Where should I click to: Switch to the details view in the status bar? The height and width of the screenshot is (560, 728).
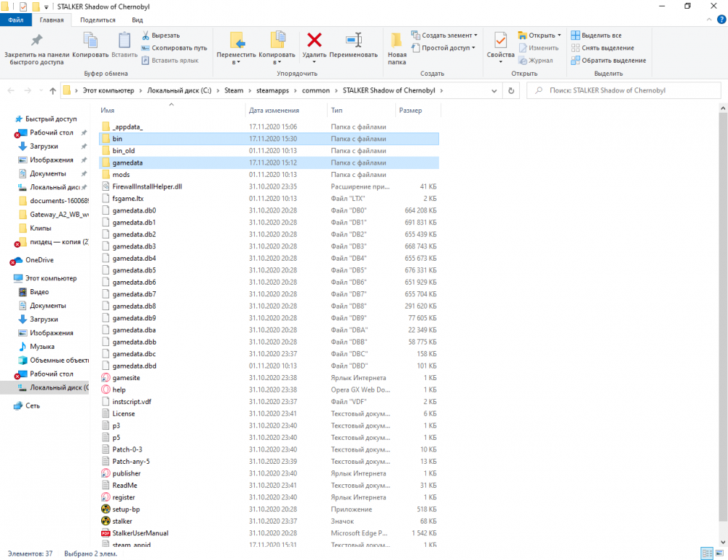coord(705,553)
